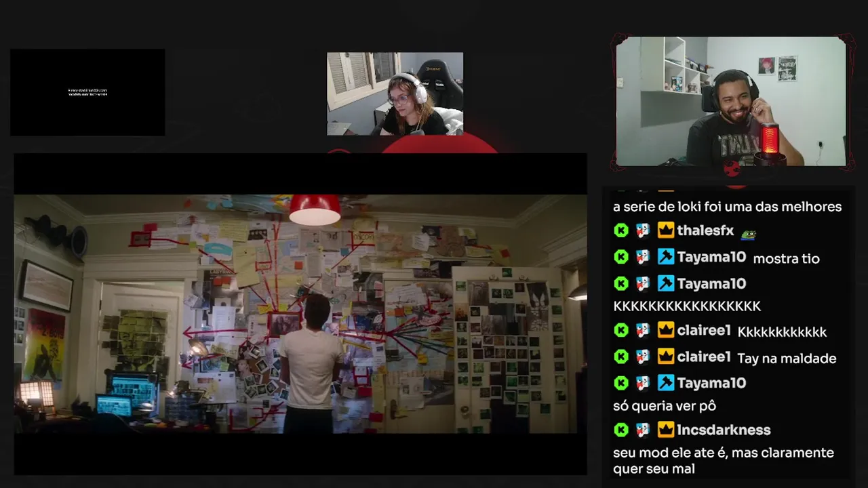Click the green Kick badge on 'Kkkkkkkkkkkk' row
This screenshot has height=488, width=868.
(x=621, y=330)
